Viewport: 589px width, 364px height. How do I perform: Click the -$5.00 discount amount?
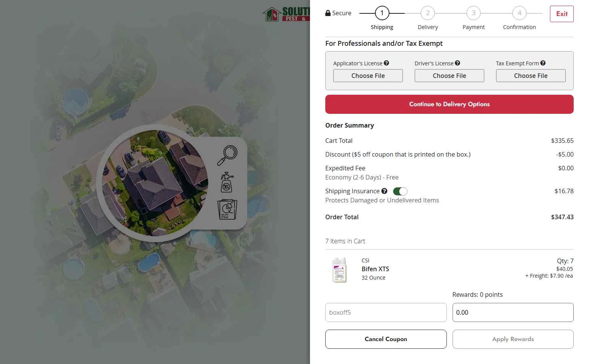pyautogui.click(x=565, y=154)
